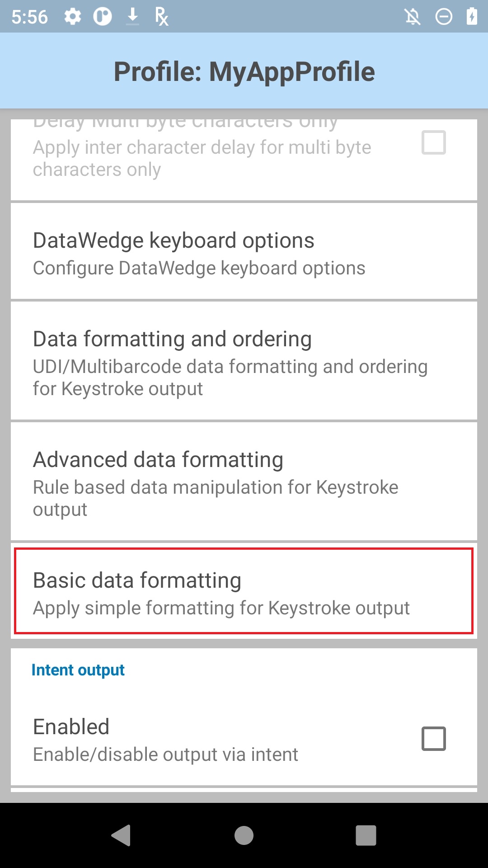The image size is (488, 868).
Task: Tap the circular app notification icon
Action: [x=103, y=17]
